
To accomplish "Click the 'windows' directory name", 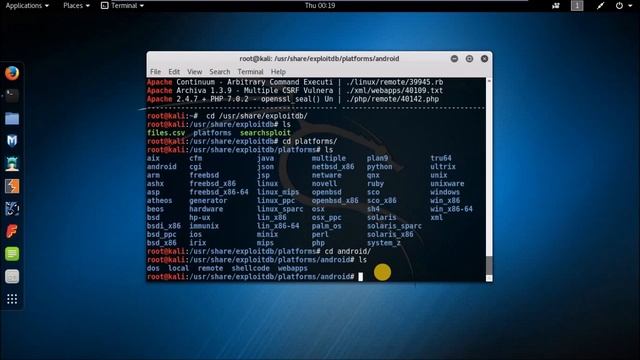I will 445,192.
